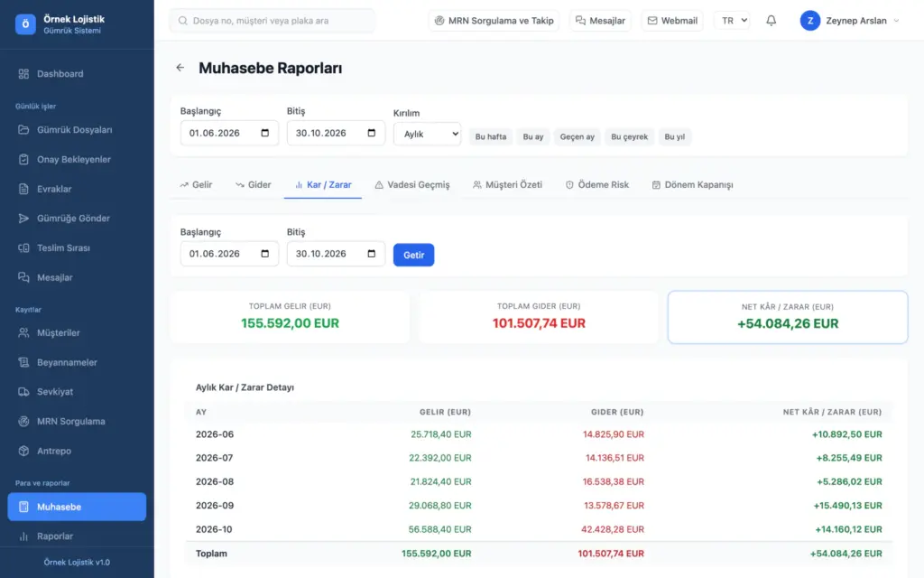Click the blue Getir button
The height and width of the screenshot is (578, 924).
coord(413,255)
